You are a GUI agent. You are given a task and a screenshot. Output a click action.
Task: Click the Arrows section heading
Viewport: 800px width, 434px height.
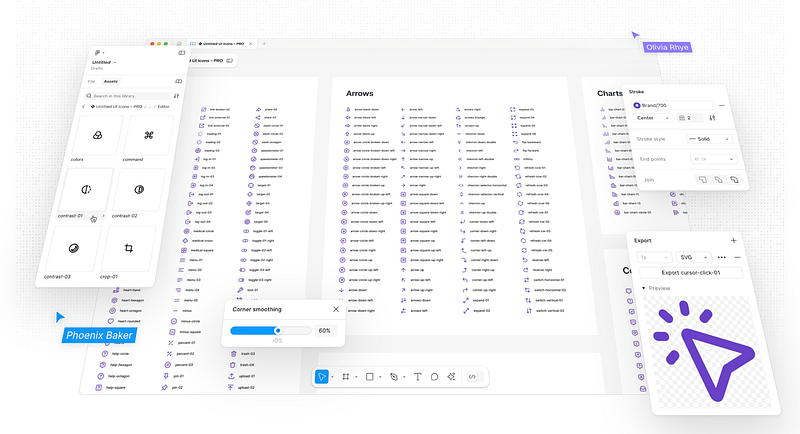pyautogui.click(x=360, y=93)
